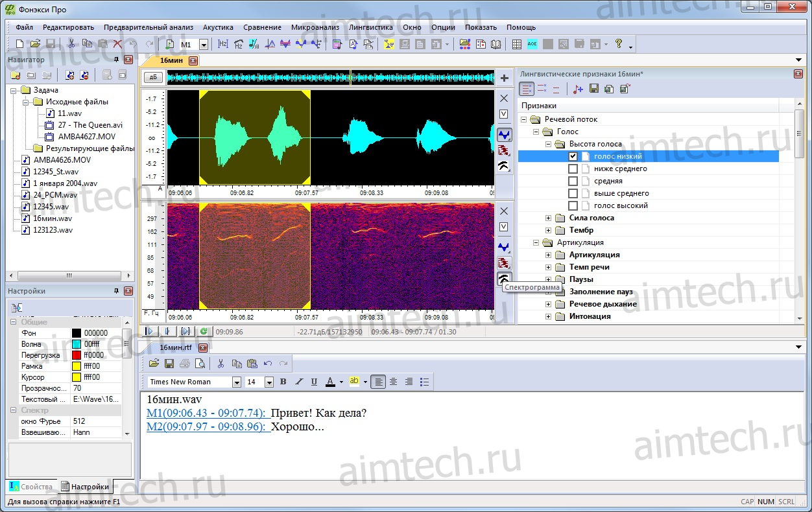Click the Hz frequency analysis toolbar icon

(222, 44)
